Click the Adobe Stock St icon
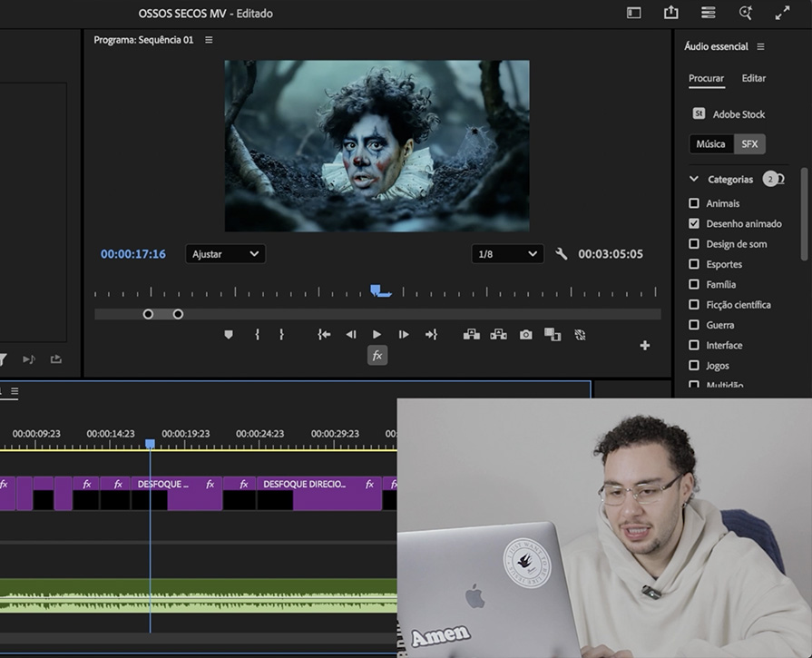 tap(699, 113)
